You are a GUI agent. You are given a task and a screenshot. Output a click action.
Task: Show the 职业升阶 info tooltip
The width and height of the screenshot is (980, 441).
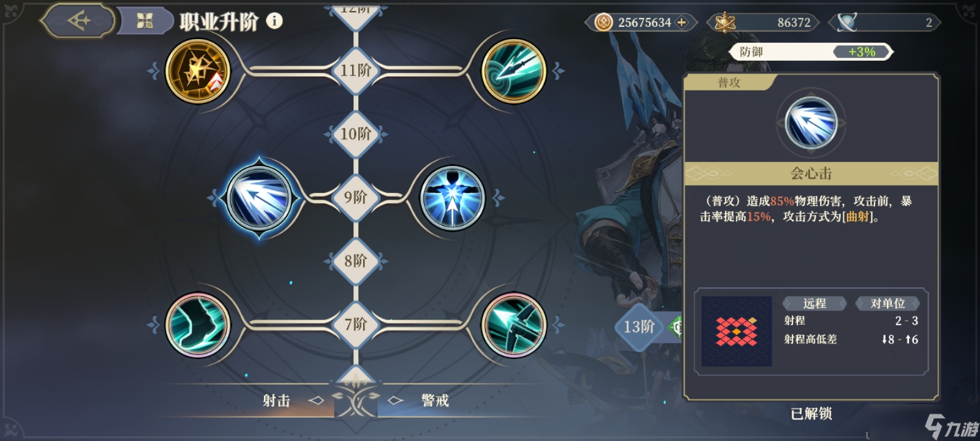click(274, 21)
